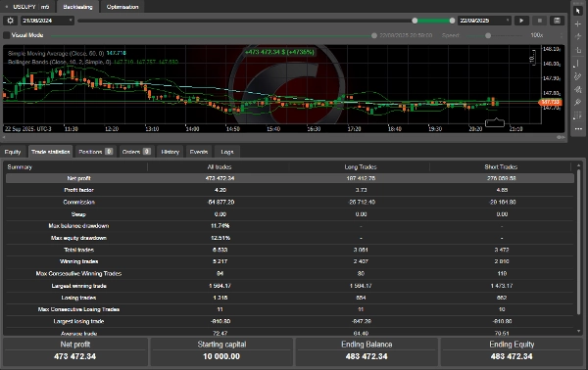Open the Events tab
The width and height of the screenshot is (588, 370).
tap(199, 152)
